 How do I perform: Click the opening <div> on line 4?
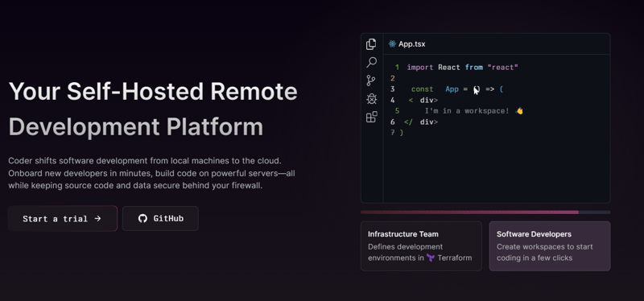[x=423, y=100]
